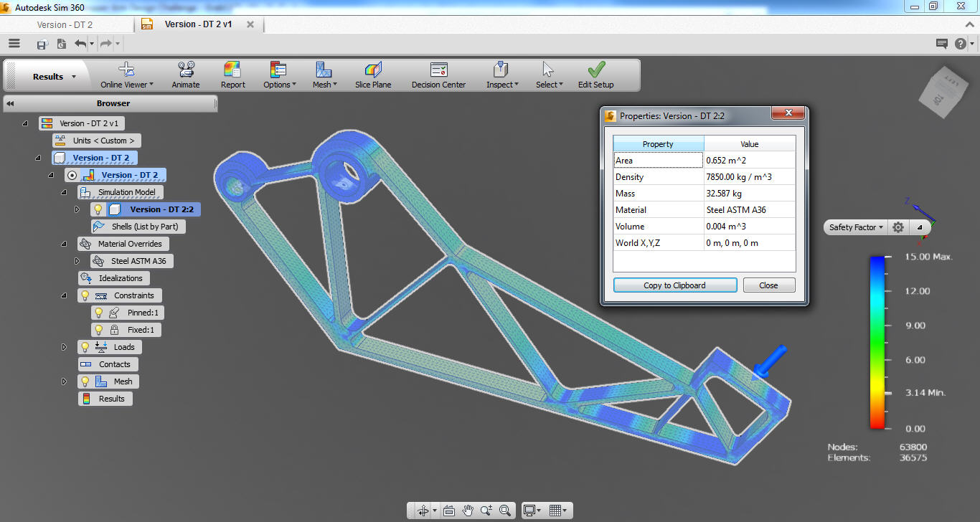
Task: Expand the Loads tree node
Action: coord(64,347)
